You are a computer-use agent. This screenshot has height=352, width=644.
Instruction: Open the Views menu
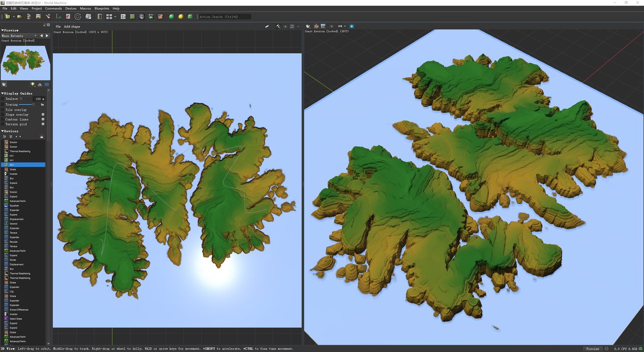(x=24, y=9)
